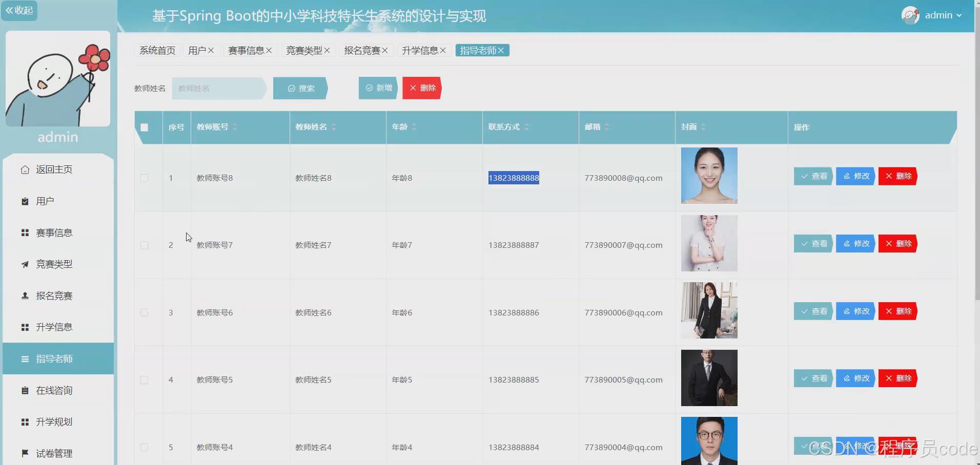
Task: Click 修改 for 教师账号5 row
Action: (x=855, y=378)
